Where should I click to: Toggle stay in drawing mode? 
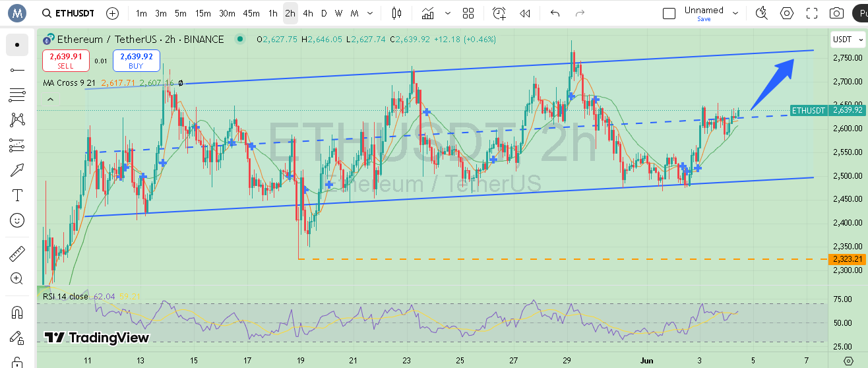pyautogui.click(x=17, y=337)
